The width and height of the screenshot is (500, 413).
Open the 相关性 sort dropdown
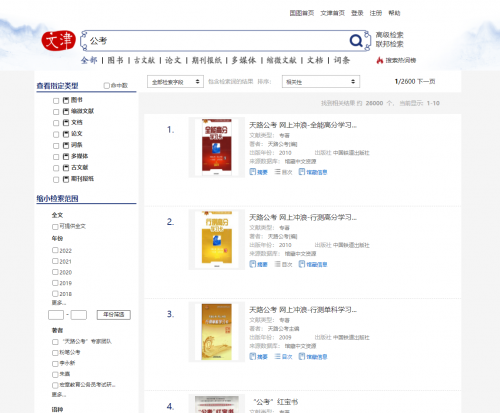click(321, 82)
